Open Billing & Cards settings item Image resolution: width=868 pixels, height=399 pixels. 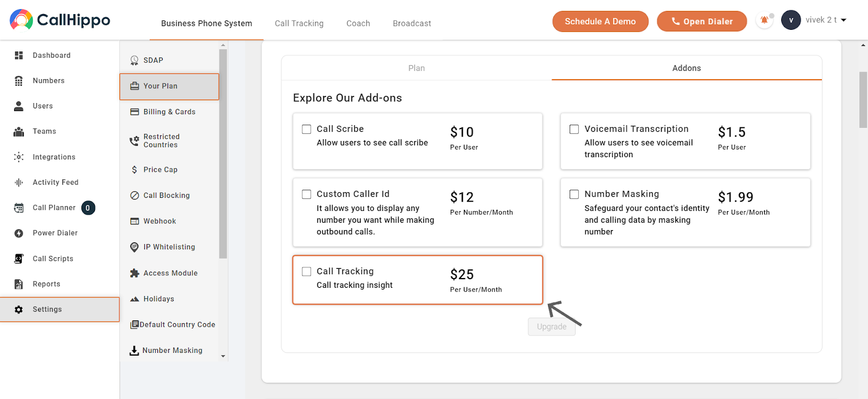point(169,112)
